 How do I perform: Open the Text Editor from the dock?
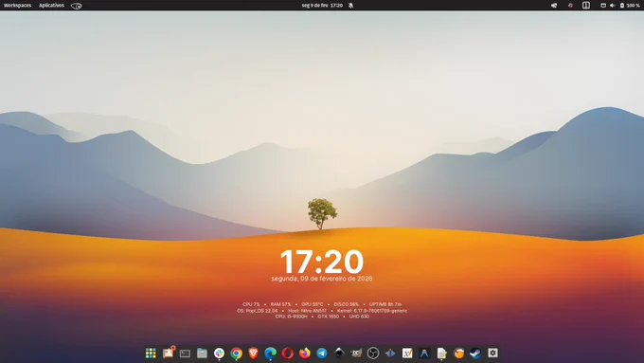[441, 354]
